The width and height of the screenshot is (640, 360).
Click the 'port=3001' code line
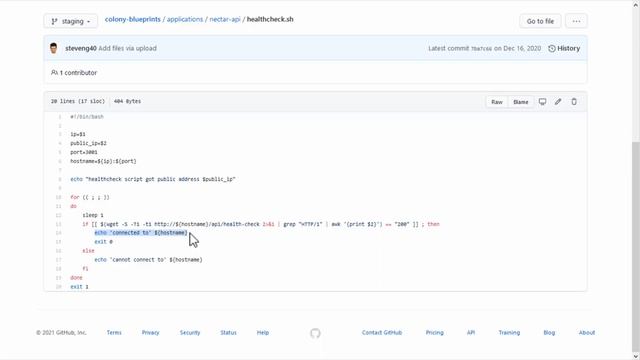[84, 152]
